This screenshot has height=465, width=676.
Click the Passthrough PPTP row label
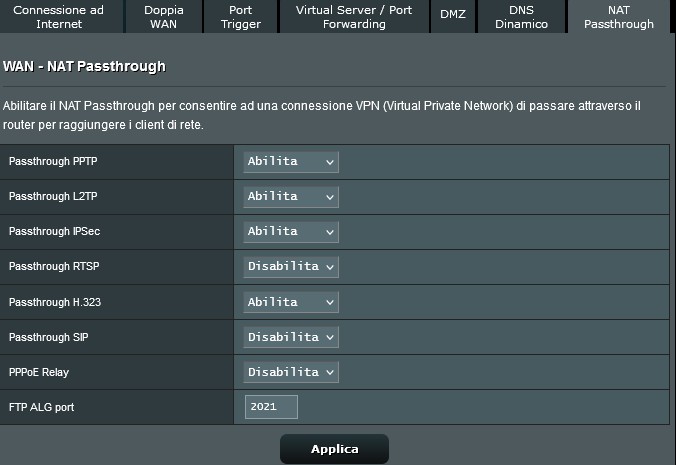click(x=46, y=162)
